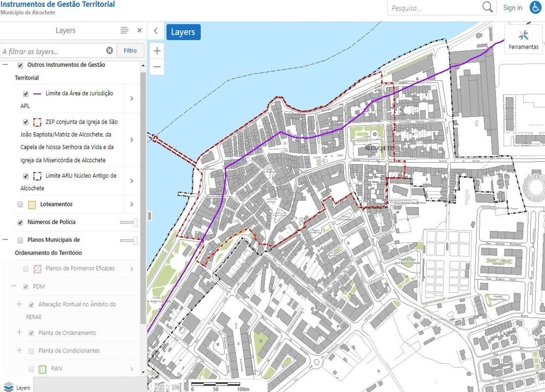
Task: Open the Layers panel hamburger menu
Action: point(124,30)
